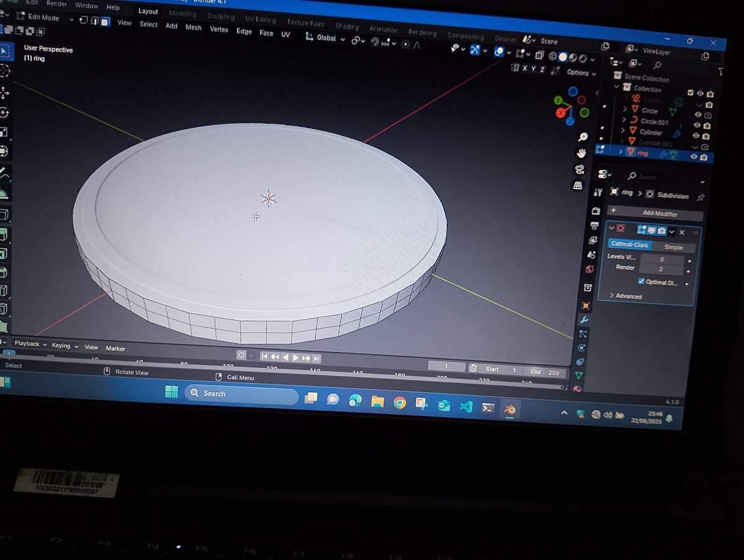Select Simple subdivision type
Screen dimensions: 744x560
pos(673,247)
